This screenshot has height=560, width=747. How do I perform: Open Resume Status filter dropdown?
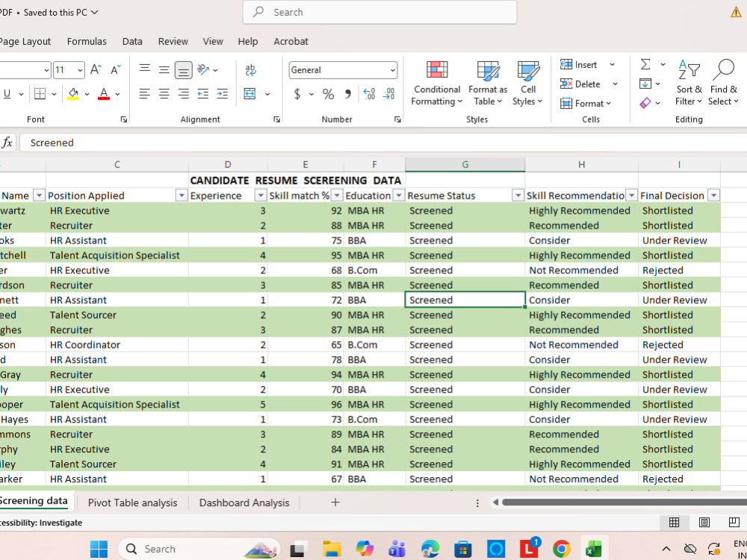518,196
